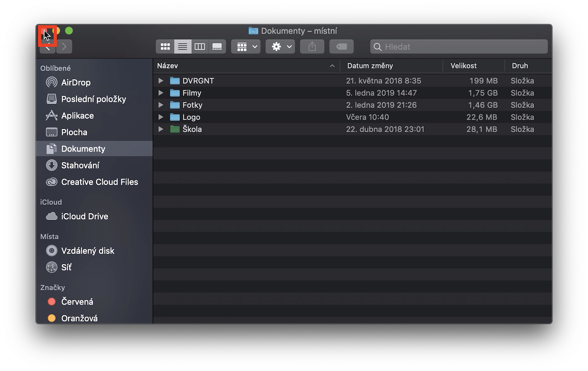The height and width of the screenshot is (371, 588).
Task: Click the Edit Tags toolbar button
Action: pos(341,47)
